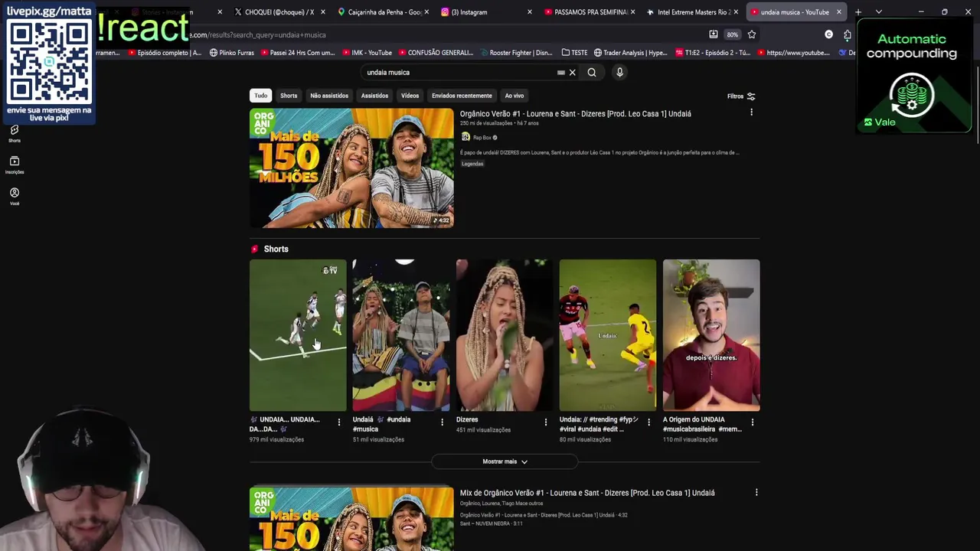This screenshot has height=551, width=980.
Task: Select the Assistidos filter chip
Action: coord(374,96)
